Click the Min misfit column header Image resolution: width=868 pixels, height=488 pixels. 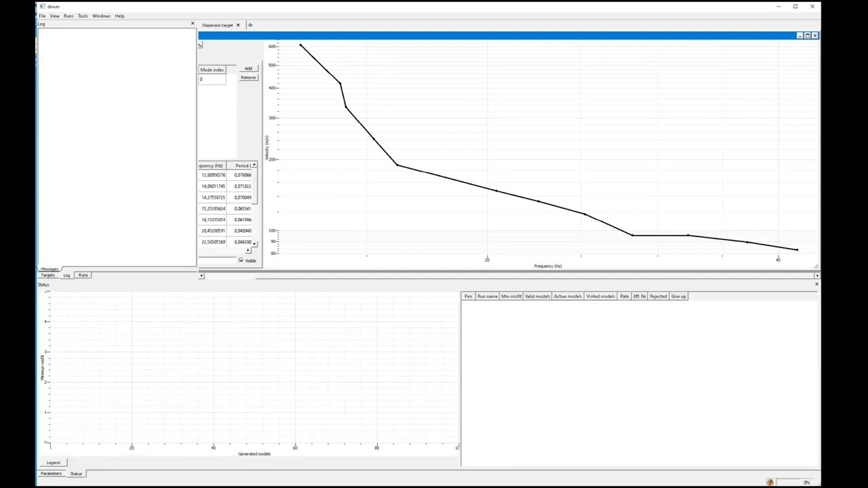click(511, 296)
